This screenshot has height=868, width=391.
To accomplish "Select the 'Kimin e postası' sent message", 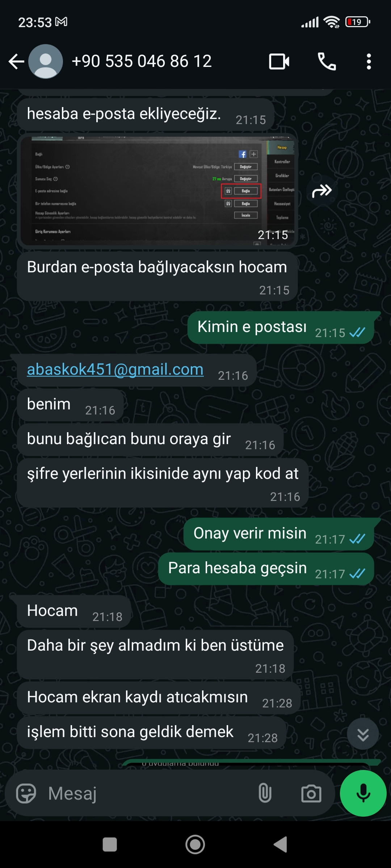I will (x=281, y=327).
